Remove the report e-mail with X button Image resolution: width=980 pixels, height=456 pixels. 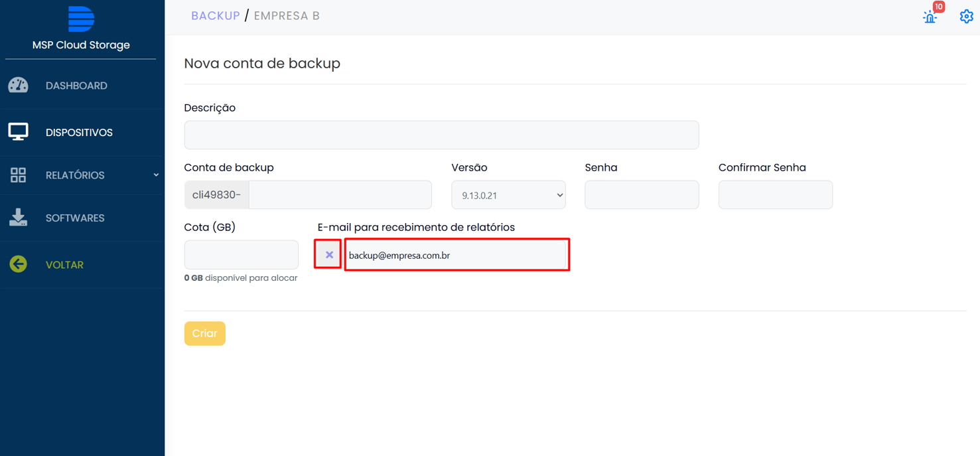329,255
